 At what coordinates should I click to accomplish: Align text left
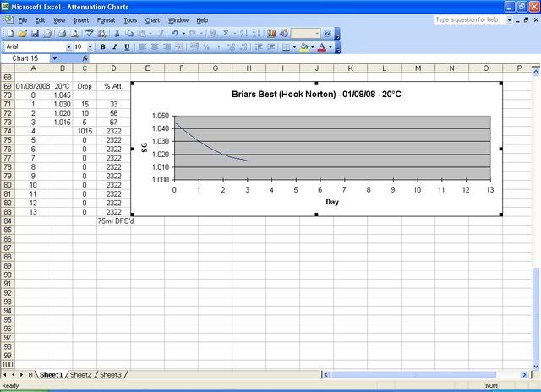pyautogui.click(x=142, y=47)
